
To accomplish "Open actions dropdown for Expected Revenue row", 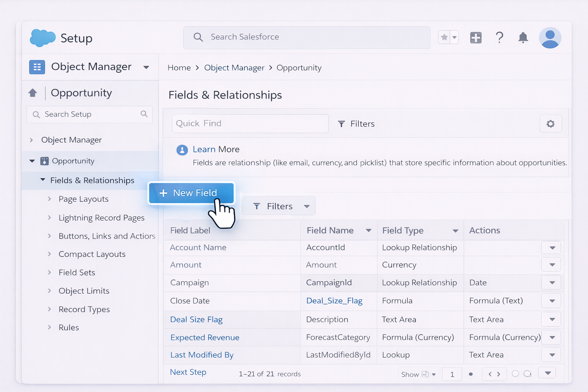I will coord(551,337).
